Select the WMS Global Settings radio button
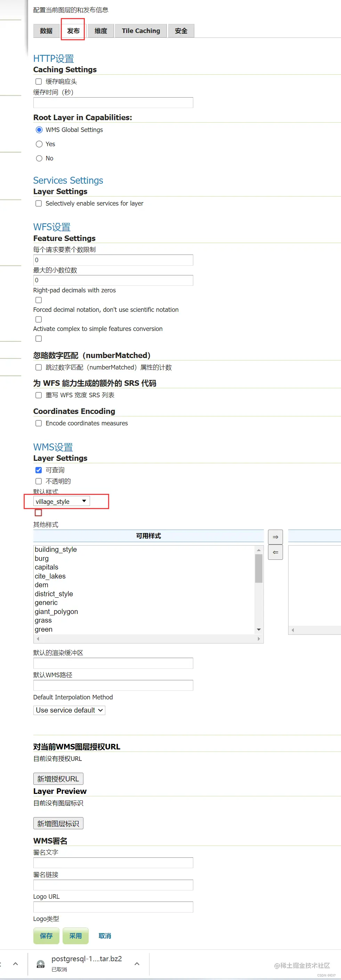 [39, 130]
